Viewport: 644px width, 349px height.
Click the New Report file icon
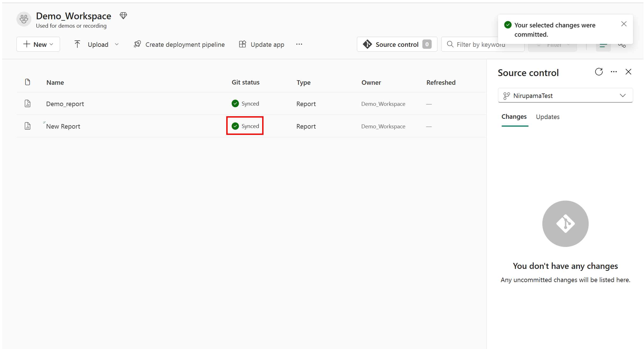pos(27,126)
